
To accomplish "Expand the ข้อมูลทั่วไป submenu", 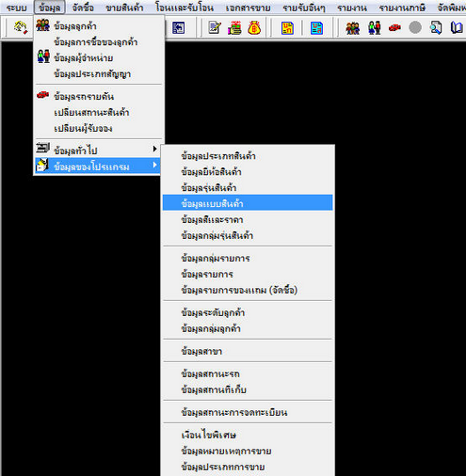I will tap(98, 150).
